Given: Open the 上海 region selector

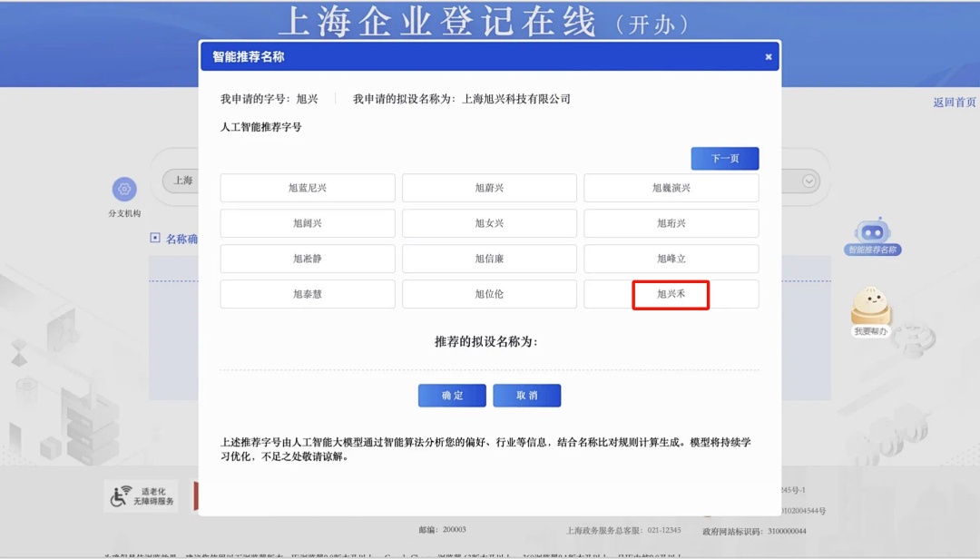Looking at the screenshot, I should 183,181.
